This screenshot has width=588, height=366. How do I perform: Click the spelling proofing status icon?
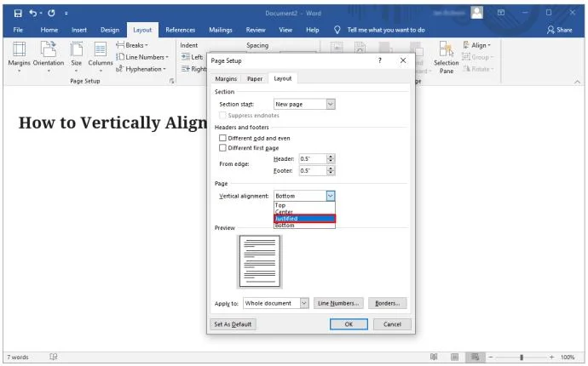point(53,357)
